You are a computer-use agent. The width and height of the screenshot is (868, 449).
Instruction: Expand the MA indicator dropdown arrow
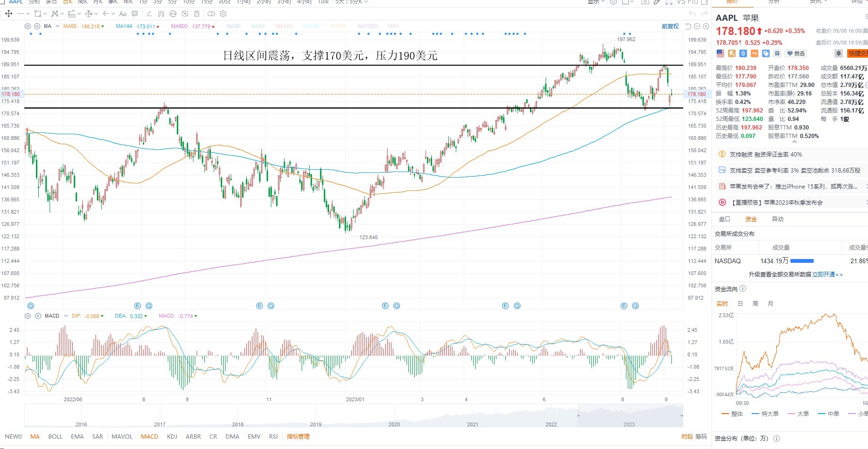pos(57,26)
